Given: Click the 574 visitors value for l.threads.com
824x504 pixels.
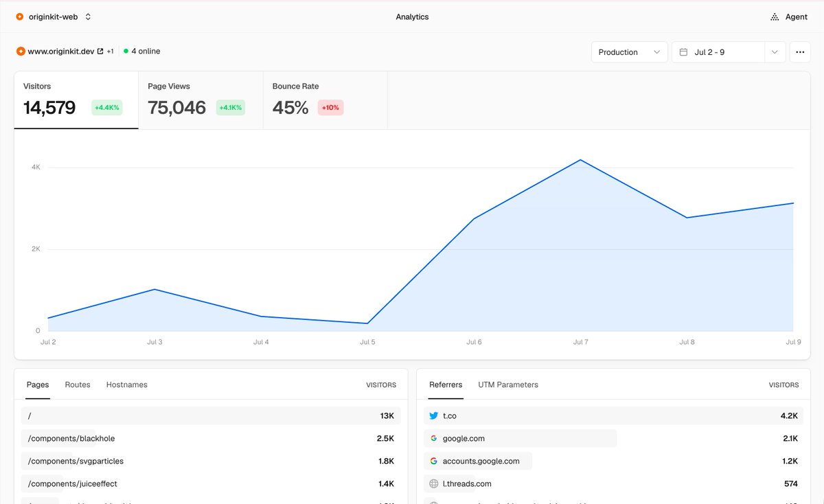Looking at the screenshot, I should [x=791, y=483].
